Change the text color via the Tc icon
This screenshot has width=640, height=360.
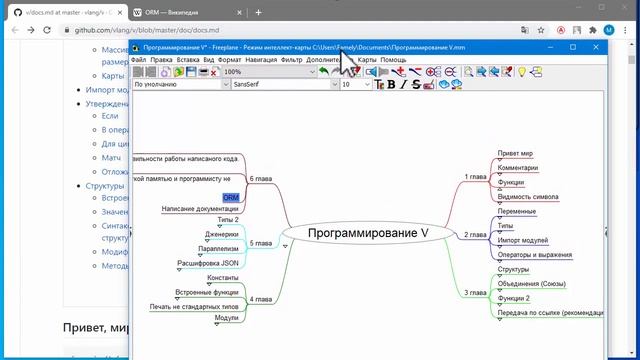379,84
